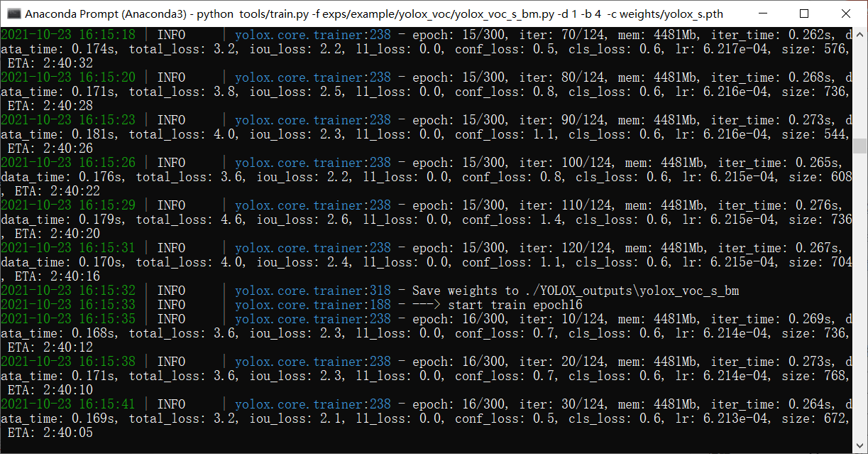Click 'ETA: 2:40:05' text
Viewport: 868px width, 454px height.
50,433
